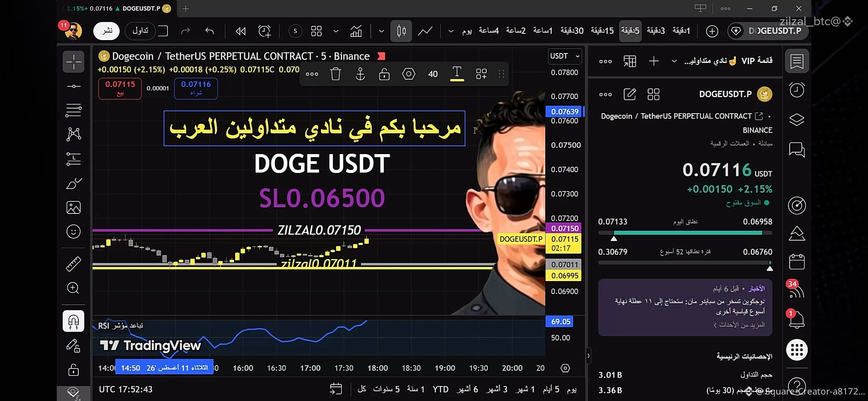Click the نشر publish button
Viewport: 868px width, 401px height.
pos(106,31)
